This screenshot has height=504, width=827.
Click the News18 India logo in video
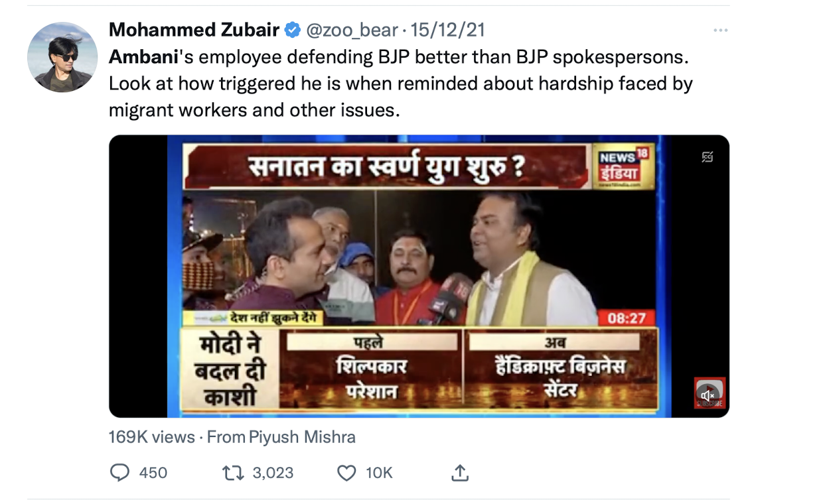tap(623, 166)
